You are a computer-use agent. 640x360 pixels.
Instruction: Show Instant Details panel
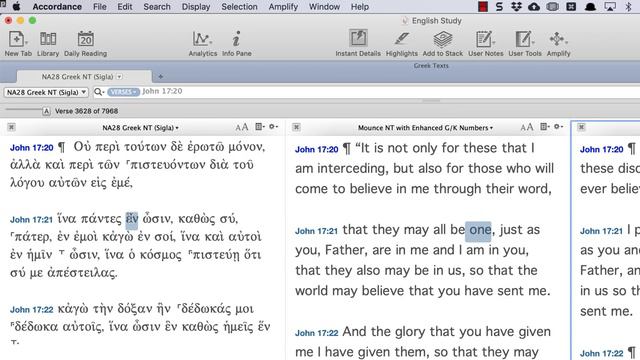pos(358,43)
